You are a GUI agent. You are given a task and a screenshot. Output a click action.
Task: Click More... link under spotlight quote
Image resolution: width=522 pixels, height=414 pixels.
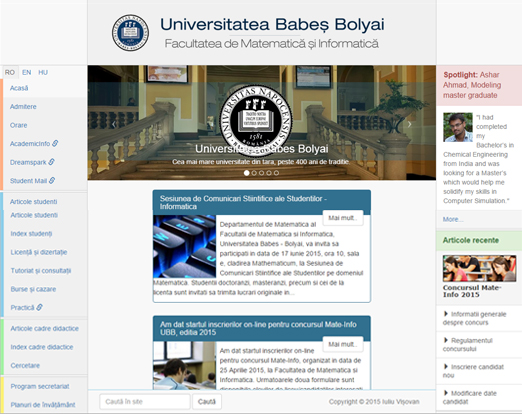[x=453, y=219]
